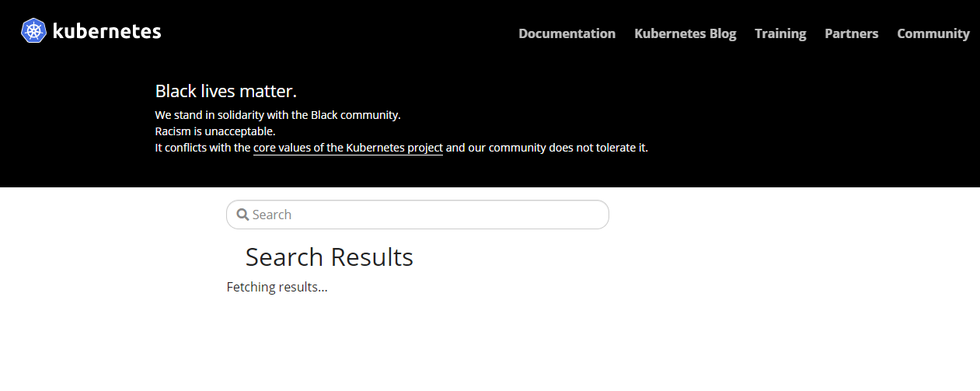This screenshot has height=391, width=980.
Task: Open the Documentation nav item
Action: click(567, 33)
